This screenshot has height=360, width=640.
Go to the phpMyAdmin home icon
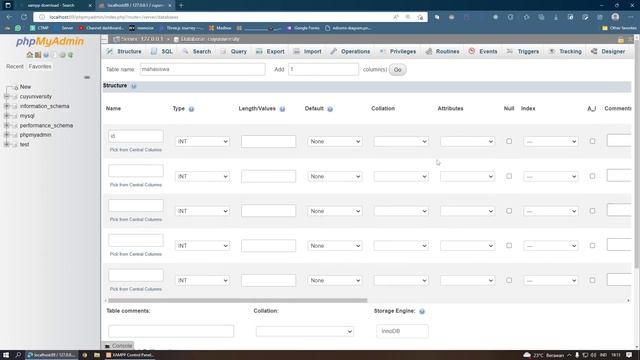tap(29, 55)
